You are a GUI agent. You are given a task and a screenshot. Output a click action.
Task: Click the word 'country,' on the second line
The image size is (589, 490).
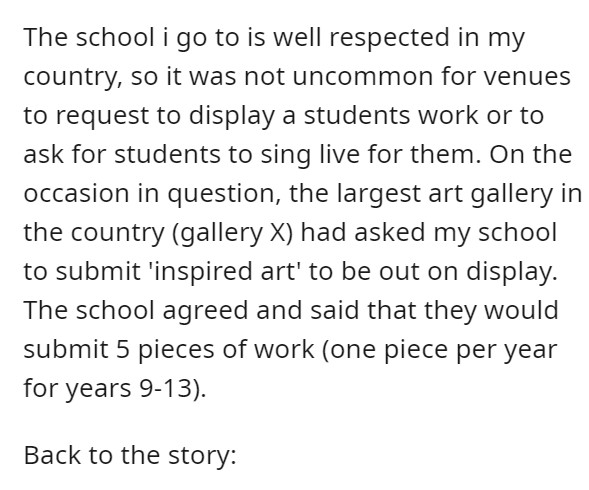(x=73, y=77)
